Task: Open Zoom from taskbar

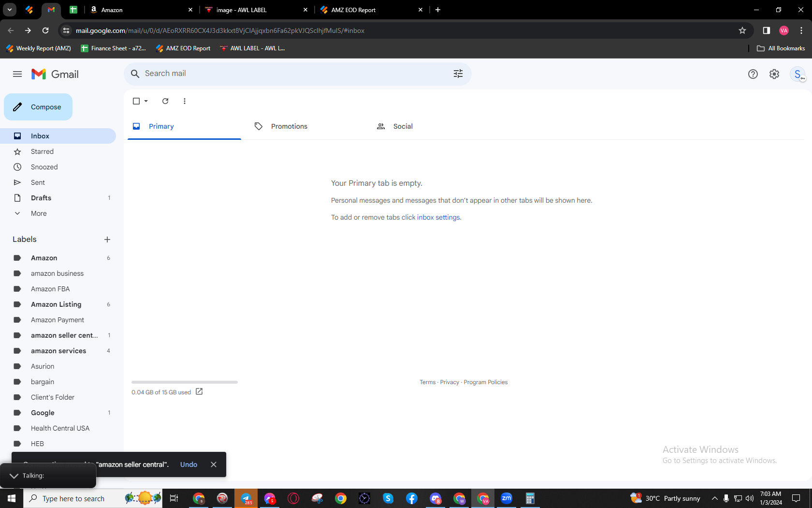Action: (x=507, y=498)
